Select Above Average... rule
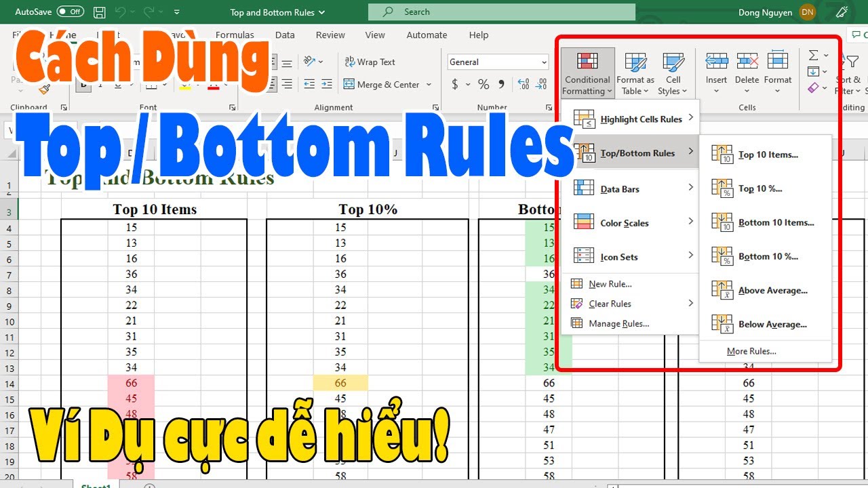 765,290
